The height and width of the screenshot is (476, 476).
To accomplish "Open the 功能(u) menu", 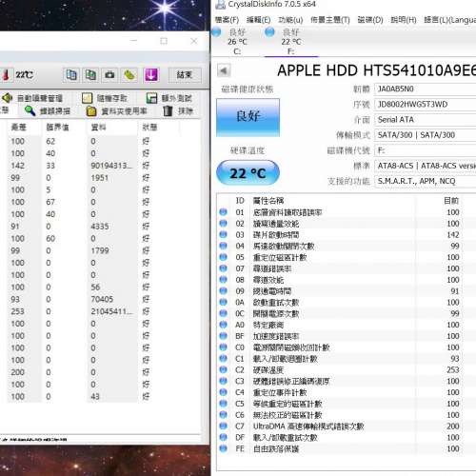I will click(290, 20).
